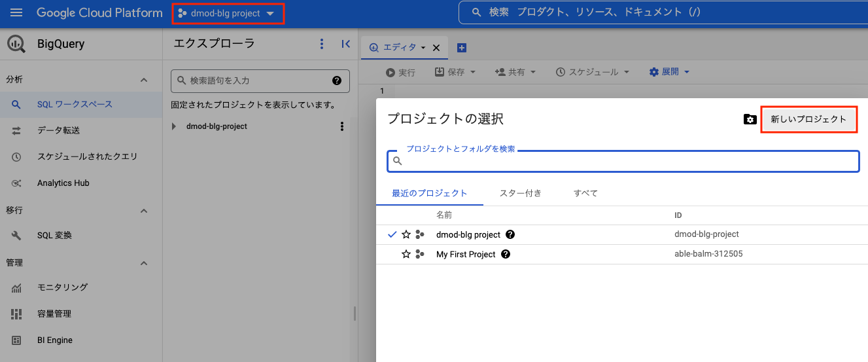Open the dmod-blg project selector dropdown
The height and width of the screenshot is (362, 868).
pyautogui.click(x=228, y=13)
